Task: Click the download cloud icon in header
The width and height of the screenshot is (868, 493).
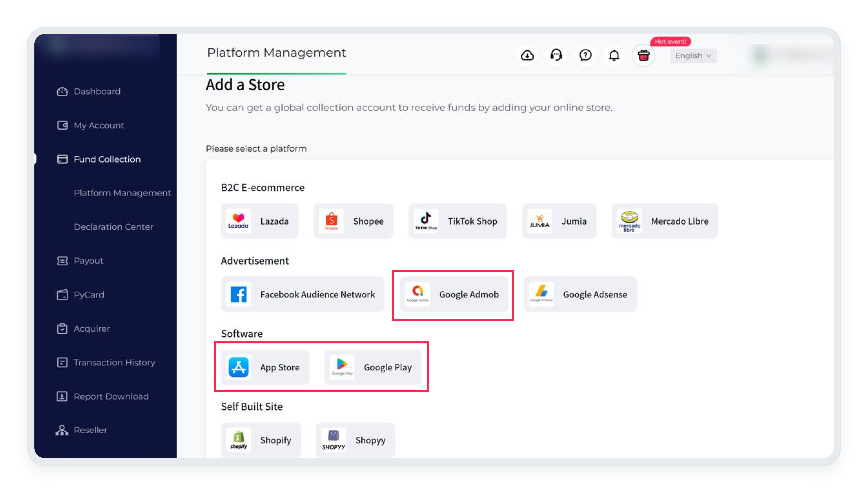Action: [527, 55]
